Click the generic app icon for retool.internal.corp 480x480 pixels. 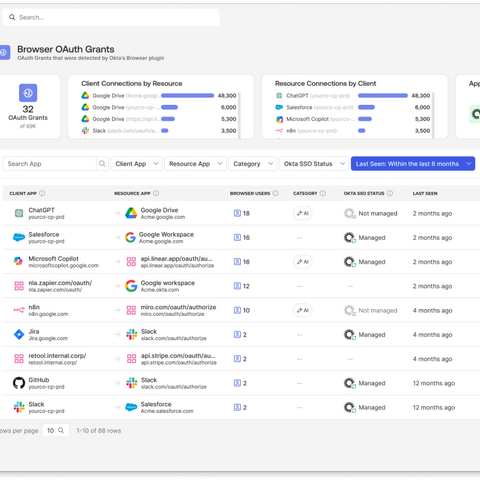tap(19, 359)
